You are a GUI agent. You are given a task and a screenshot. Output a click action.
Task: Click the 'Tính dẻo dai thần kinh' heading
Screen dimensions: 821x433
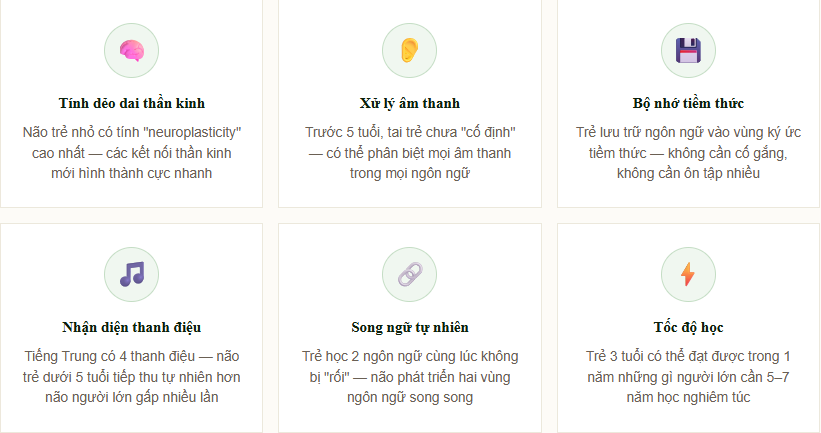coord(131,104)
